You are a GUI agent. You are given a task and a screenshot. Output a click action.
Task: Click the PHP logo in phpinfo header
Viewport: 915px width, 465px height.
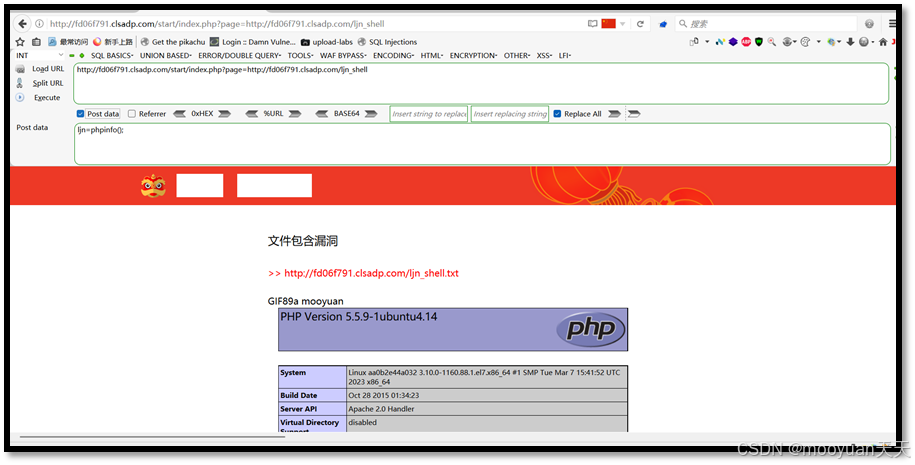591,330
